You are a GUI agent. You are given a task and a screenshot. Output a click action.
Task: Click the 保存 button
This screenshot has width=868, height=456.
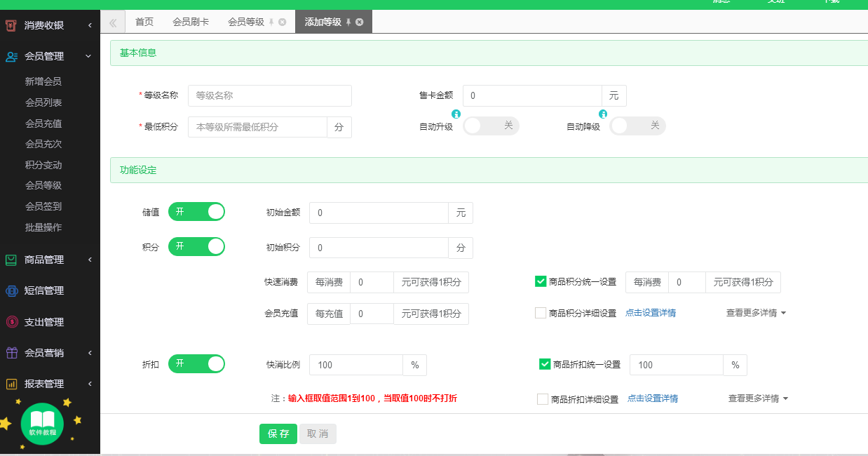pyautogui.click(x=278, y=434)
